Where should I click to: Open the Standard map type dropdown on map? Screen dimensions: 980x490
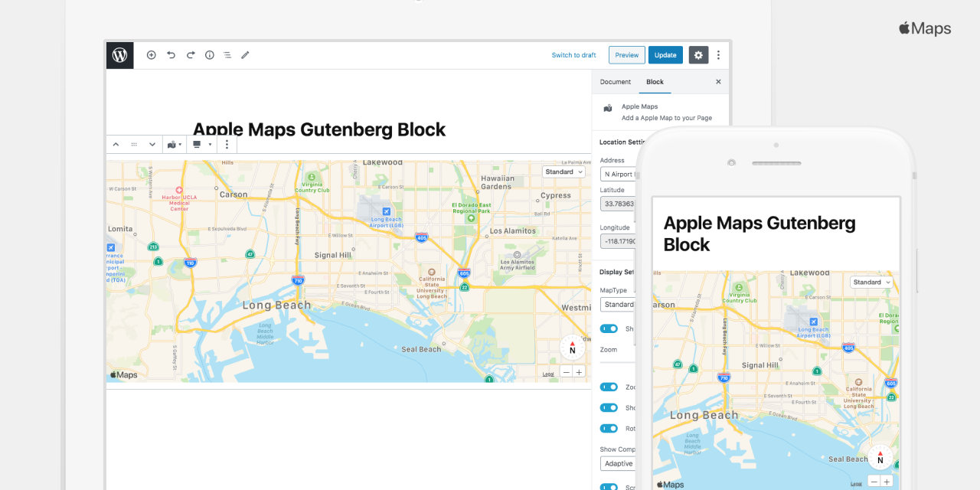[x=564, y=171]
